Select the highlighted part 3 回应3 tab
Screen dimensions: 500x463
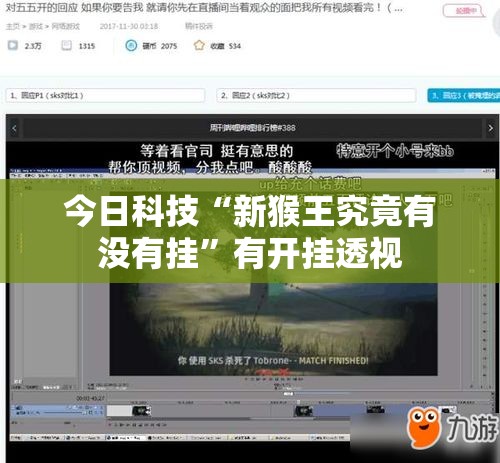coord(464,96)
